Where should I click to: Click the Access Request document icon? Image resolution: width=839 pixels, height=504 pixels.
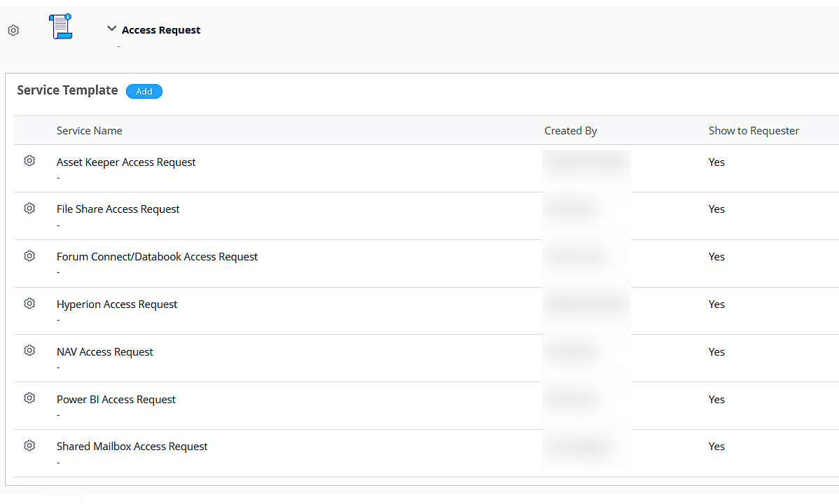coord(60,27)
